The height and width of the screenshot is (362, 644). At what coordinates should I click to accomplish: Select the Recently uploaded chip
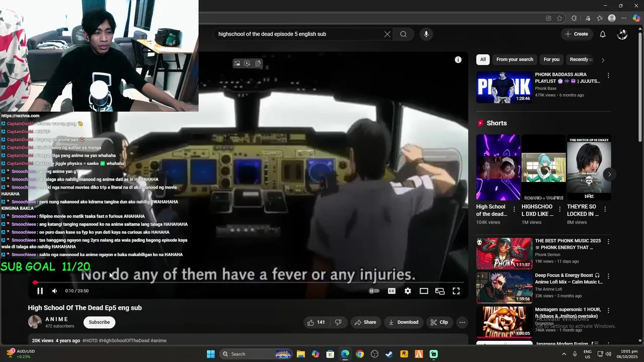click(580, 59)
